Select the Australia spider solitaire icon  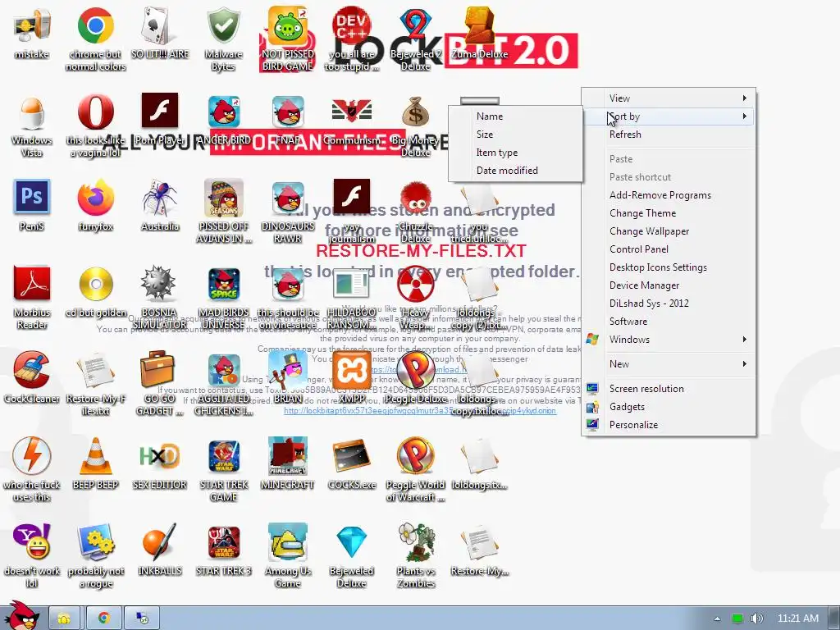[x=160, y=206]
